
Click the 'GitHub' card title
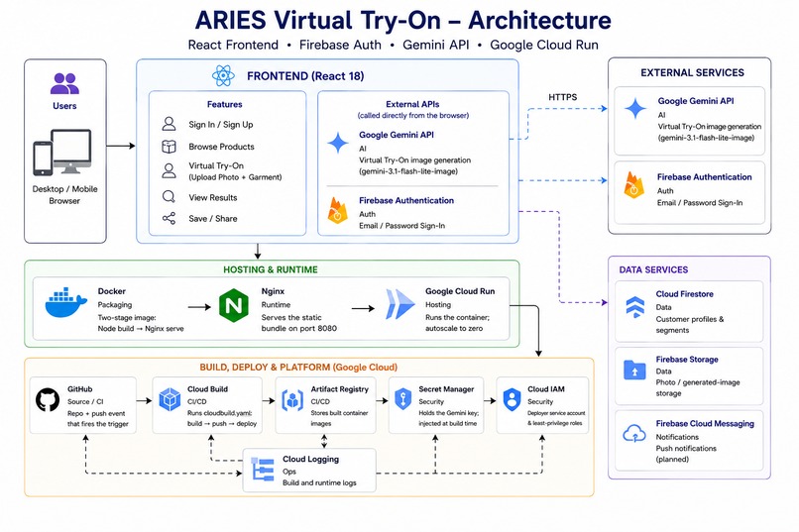click(x=80, y=389)
